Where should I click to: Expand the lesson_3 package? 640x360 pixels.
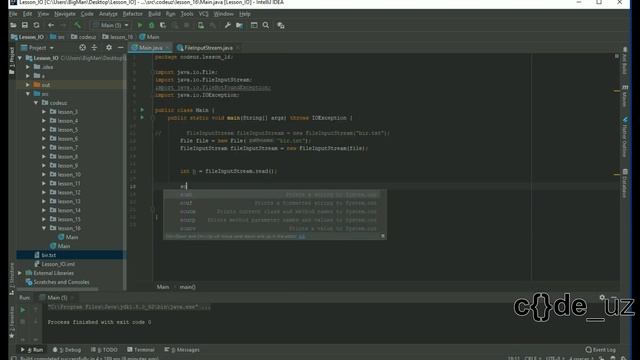click(44, 112)
